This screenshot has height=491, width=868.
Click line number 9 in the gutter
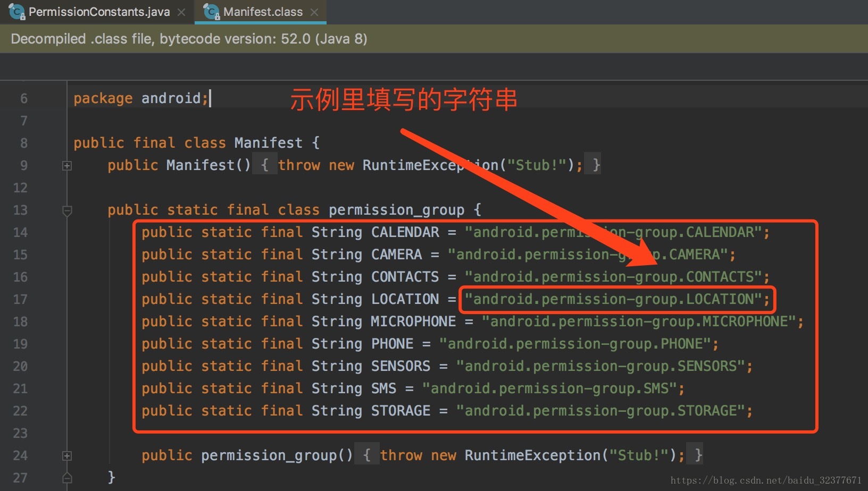[x=24, y=166]
